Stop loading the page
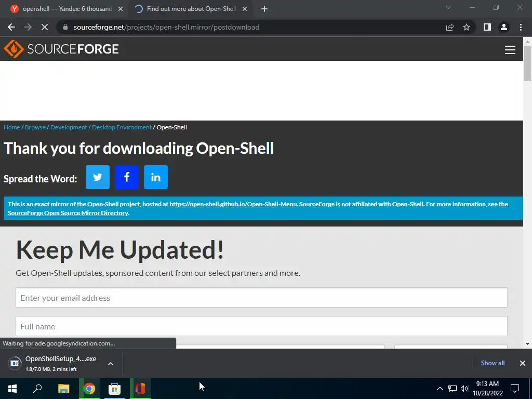This screenshot has width=532, height=399. pos(45,27)
